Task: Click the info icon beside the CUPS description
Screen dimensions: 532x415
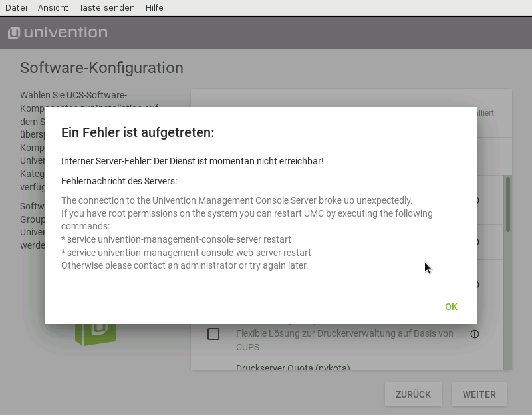Action: [x=475, y=334]
